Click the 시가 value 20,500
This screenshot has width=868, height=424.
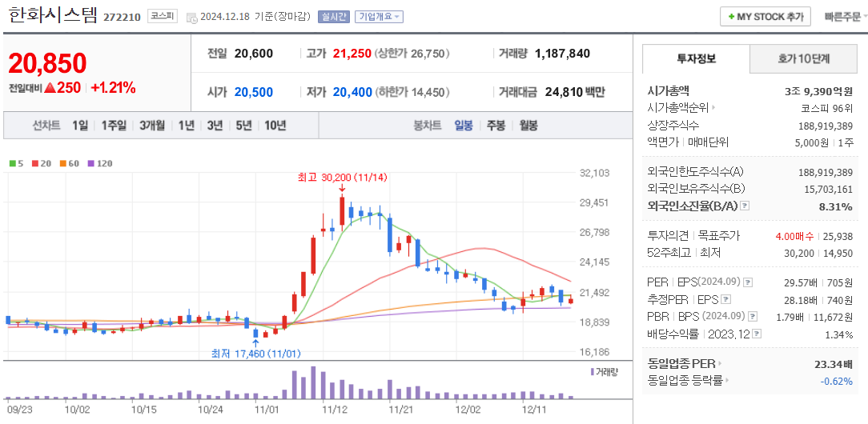click(254, 92)
